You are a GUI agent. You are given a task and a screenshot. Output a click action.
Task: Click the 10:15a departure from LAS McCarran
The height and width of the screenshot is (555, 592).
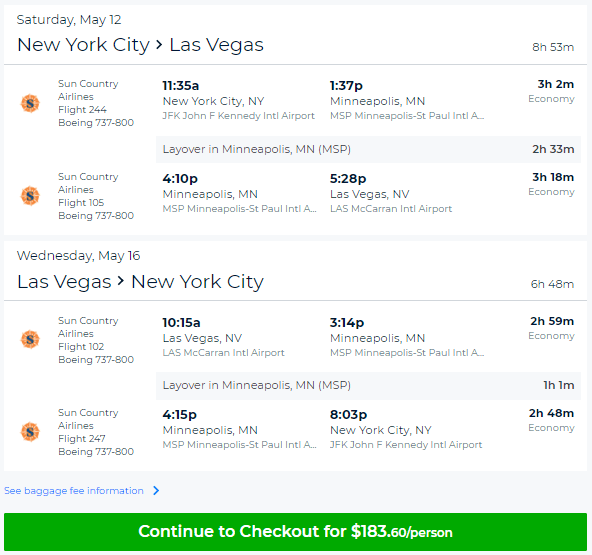182,323
